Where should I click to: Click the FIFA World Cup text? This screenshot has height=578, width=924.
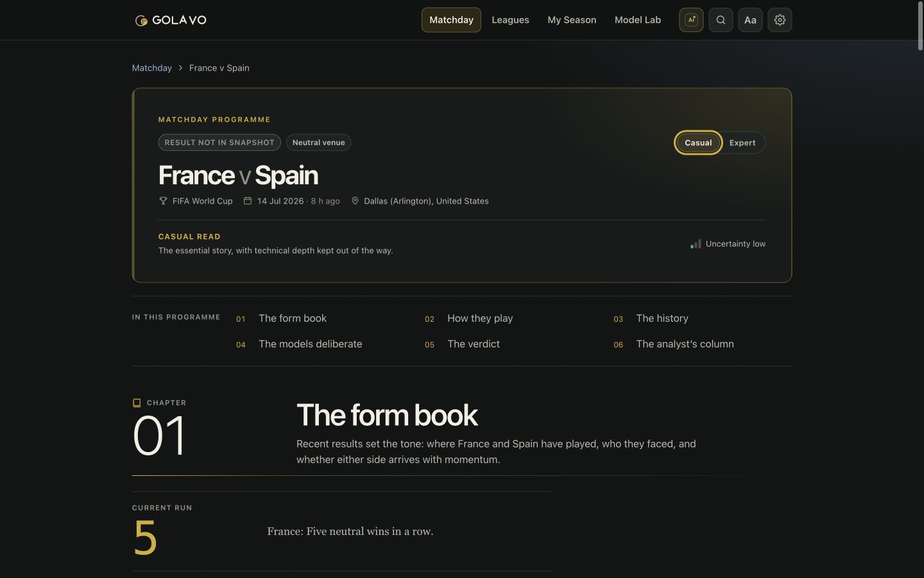(x=202, y=201)
